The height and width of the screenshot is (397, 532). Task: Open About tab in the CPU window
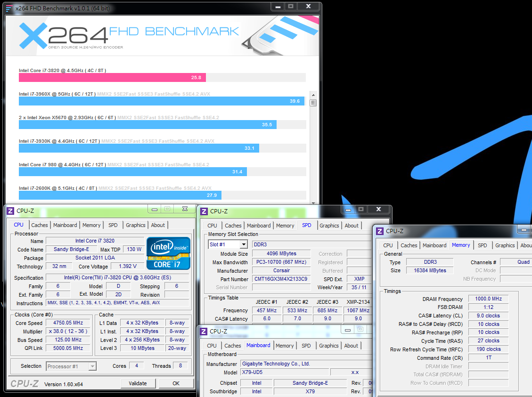point(158,225)
